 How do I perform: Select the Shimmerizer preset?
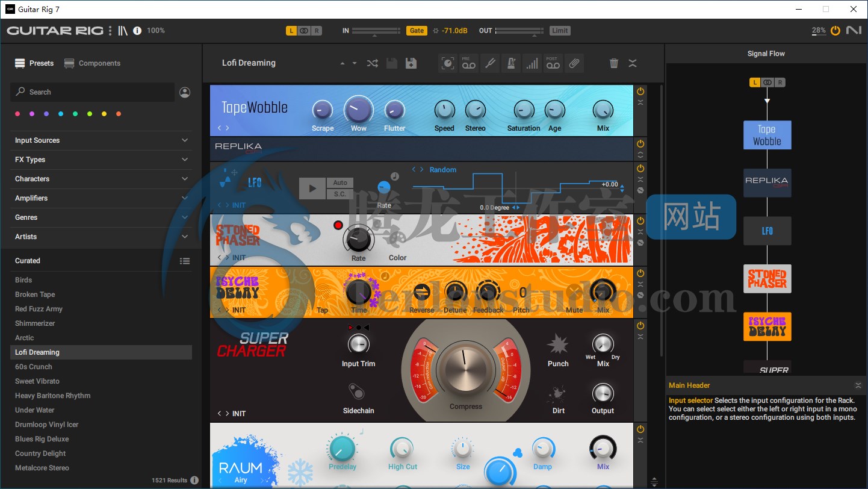tap(35, 323)
